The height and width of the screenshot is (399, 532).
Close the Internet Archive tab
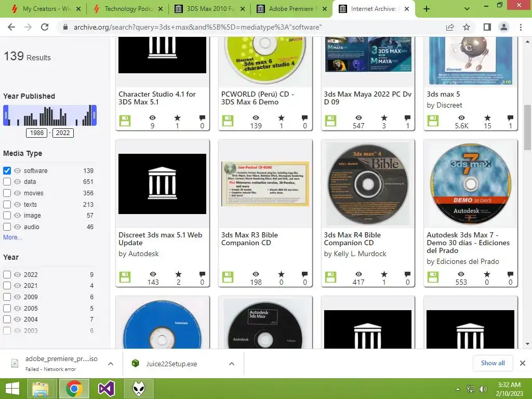(407, 9)
